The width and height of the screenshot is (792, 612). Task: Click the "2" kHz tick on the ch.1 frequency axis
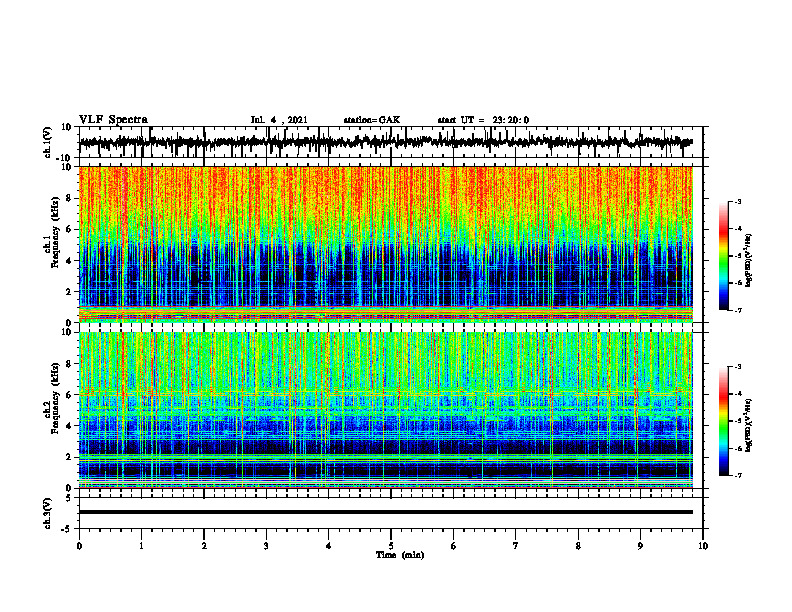(x=69, y=291)
